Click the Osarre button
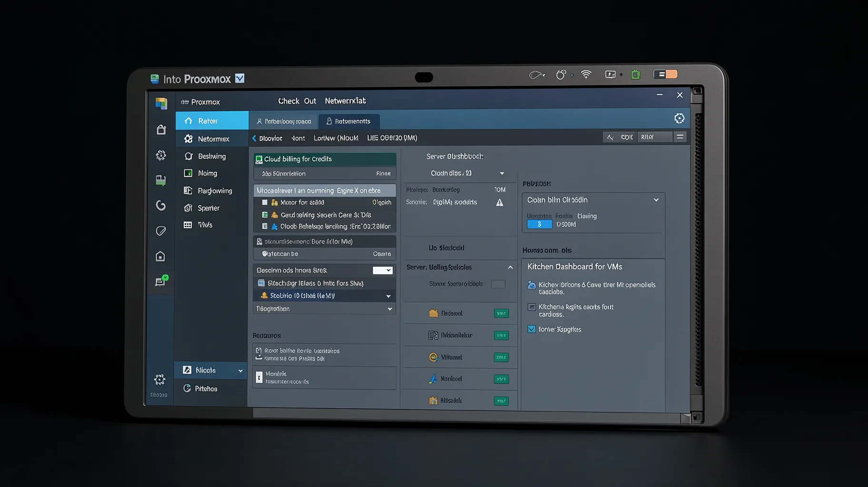The width and height of the screenshot is (868, 487). (382, 254)
